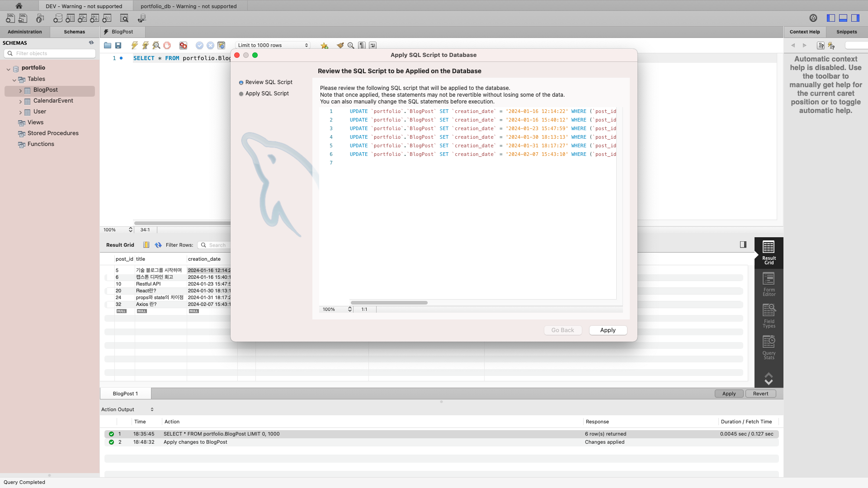
Task: Open Query Stats in side panel
Action: (x=769, y=347)
